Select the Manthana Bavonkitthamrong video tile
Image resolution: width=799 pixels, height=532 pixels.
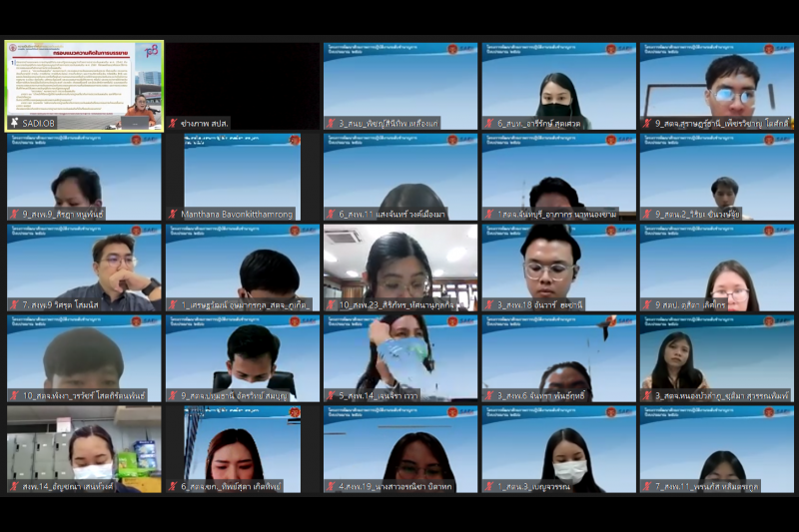[242, 170]
